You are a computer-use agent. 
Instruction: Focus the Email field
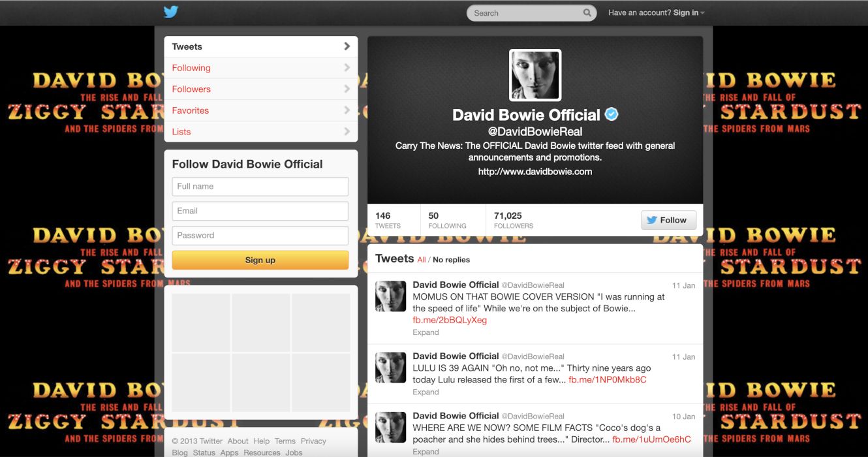pyautogui.click(x=260, y=211)
